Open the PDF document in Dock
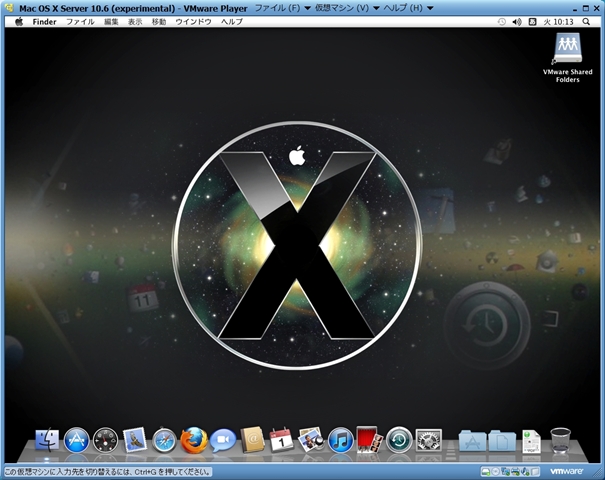The height and width of the screenshot is (480, 605). tap(531, 441)
